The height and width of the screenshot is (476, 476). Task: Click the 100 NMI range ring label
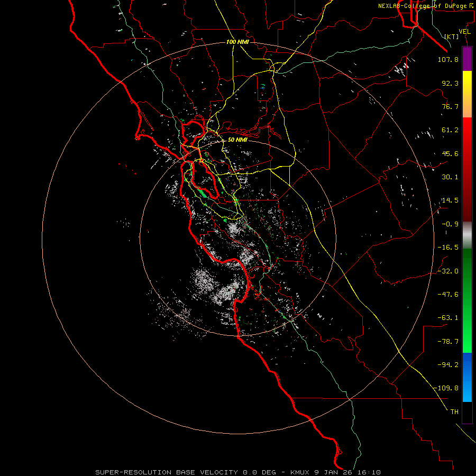[x=237, y=42]
